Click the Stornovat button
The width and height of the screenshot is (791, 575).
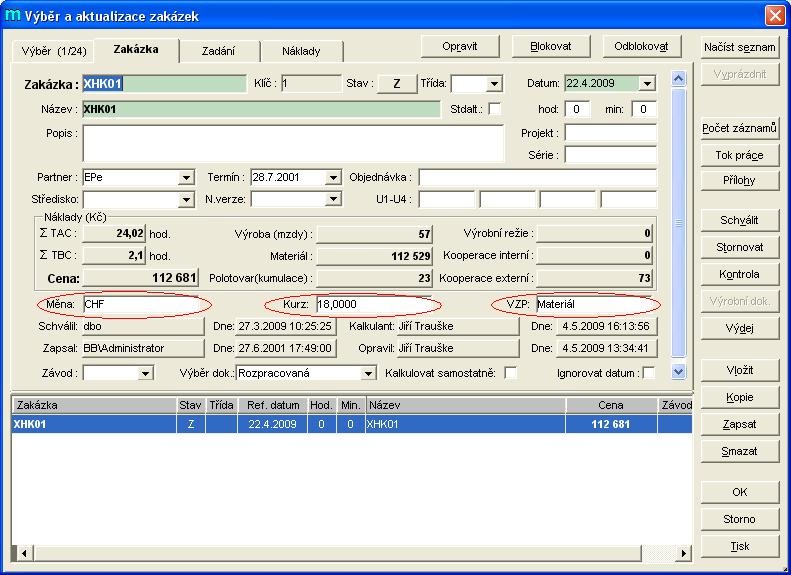(740, 248)
